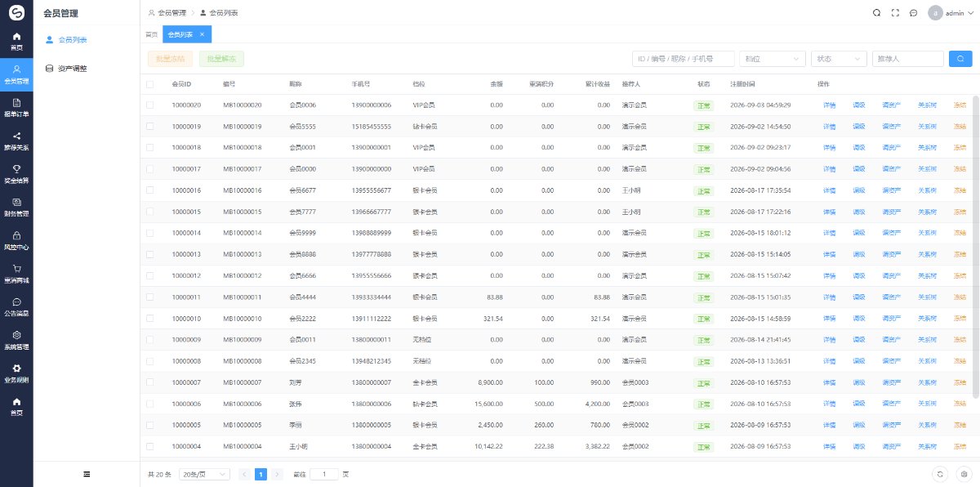Click the 推荐人 filter input

[x=908, y=59]
